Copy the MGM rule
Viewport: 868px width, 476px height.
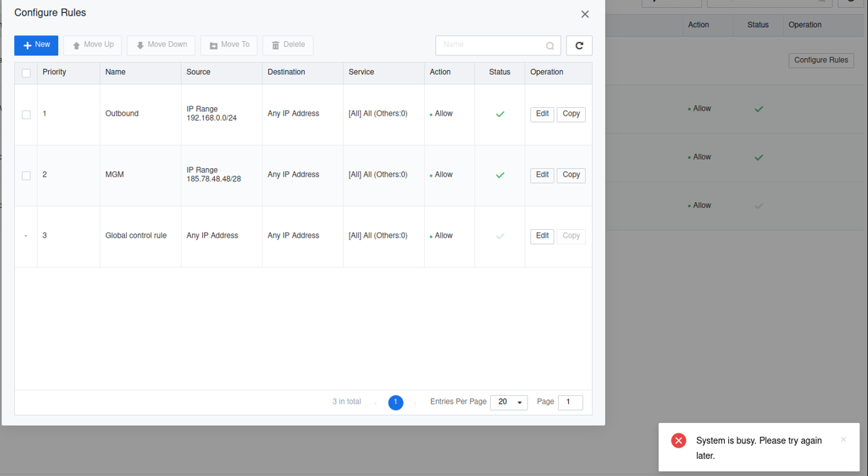(x=571, y=175)
